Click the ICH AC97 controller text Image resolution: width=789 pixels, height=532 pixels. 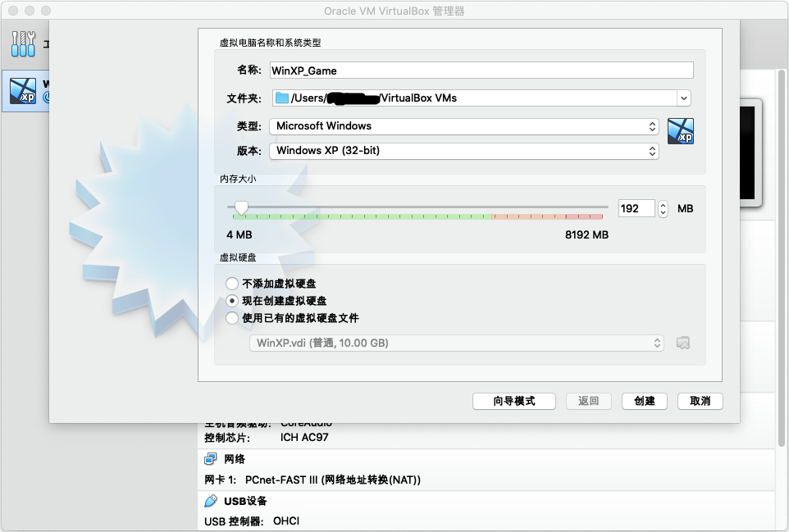coord(304,438)
